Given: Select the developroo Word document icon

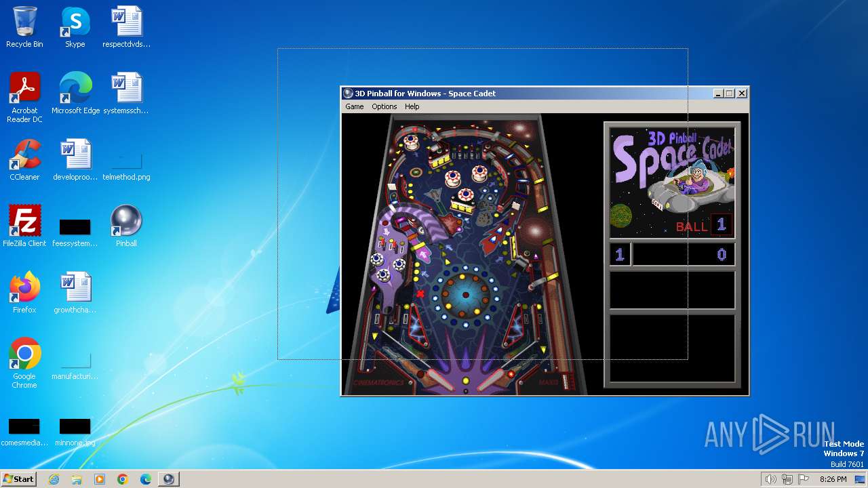Looking at the screenshot, I should click(75, 160).
